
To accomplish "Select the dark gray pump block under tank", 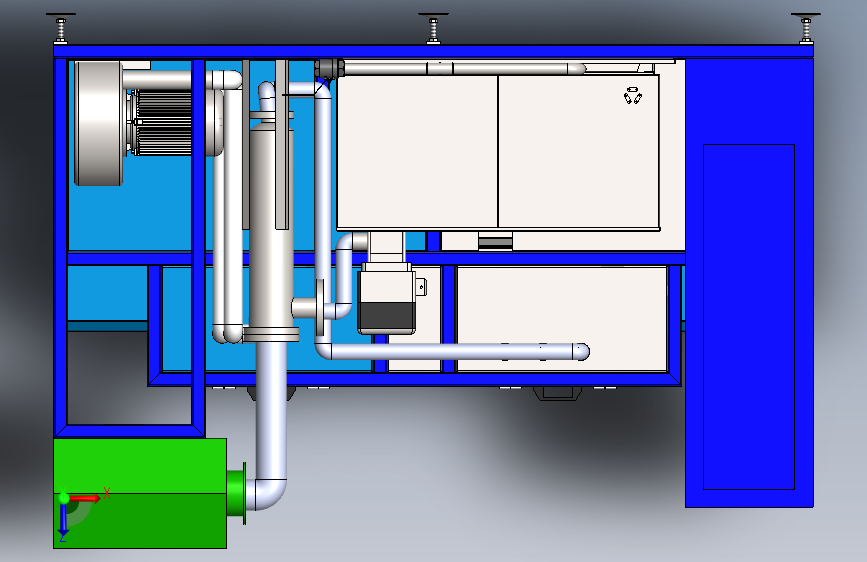I will point(387,316).
